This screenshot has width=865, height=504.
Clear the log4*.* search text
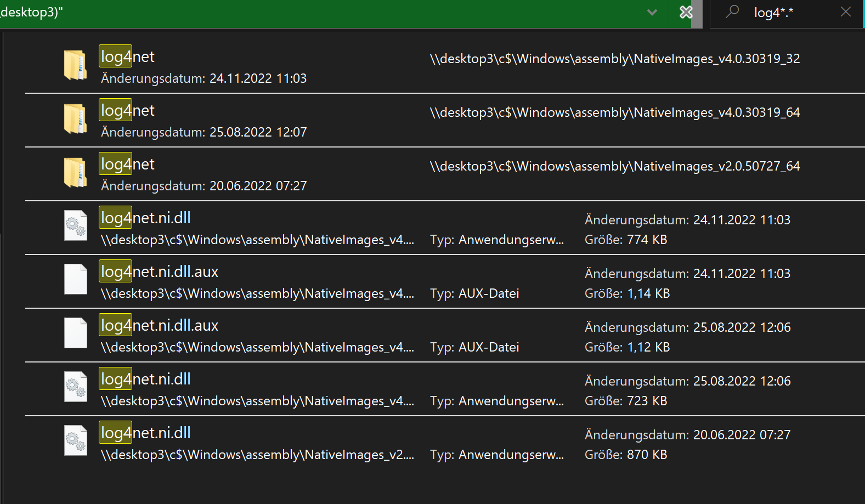(x=846, y=12)
